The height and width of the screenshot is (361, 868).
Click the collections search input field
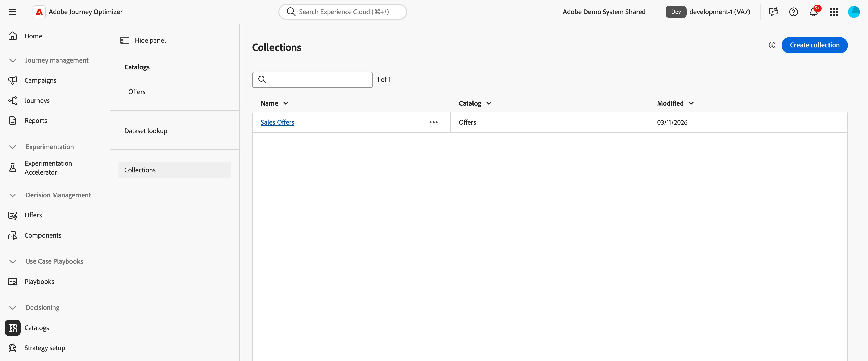point(312,80)
